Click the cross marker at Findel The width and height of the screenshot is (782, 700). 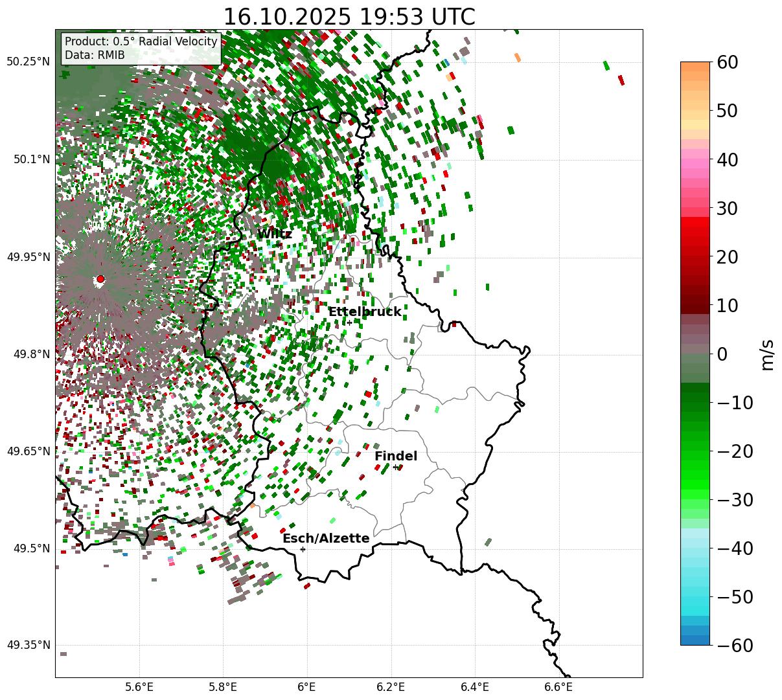395,468
